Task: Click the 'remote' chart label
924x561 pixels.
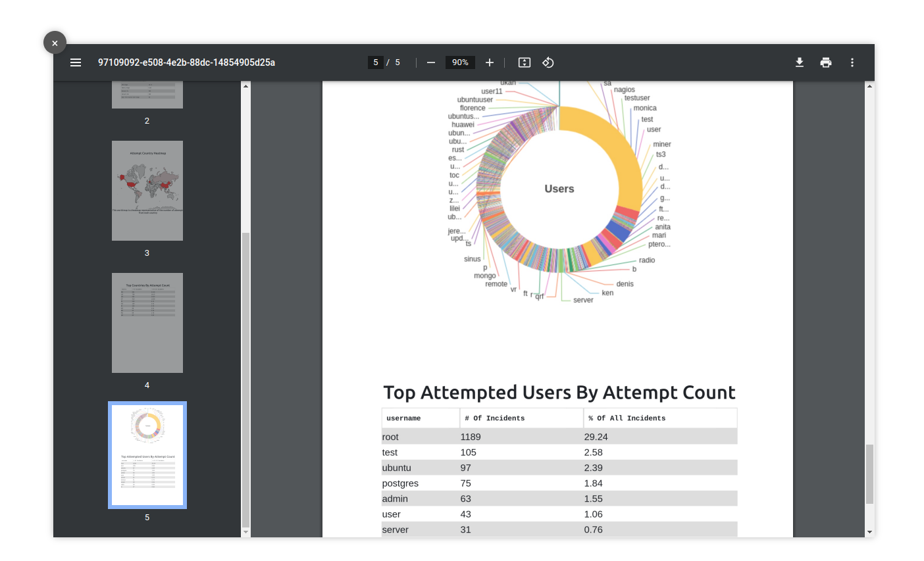Action: pos(496,284)
